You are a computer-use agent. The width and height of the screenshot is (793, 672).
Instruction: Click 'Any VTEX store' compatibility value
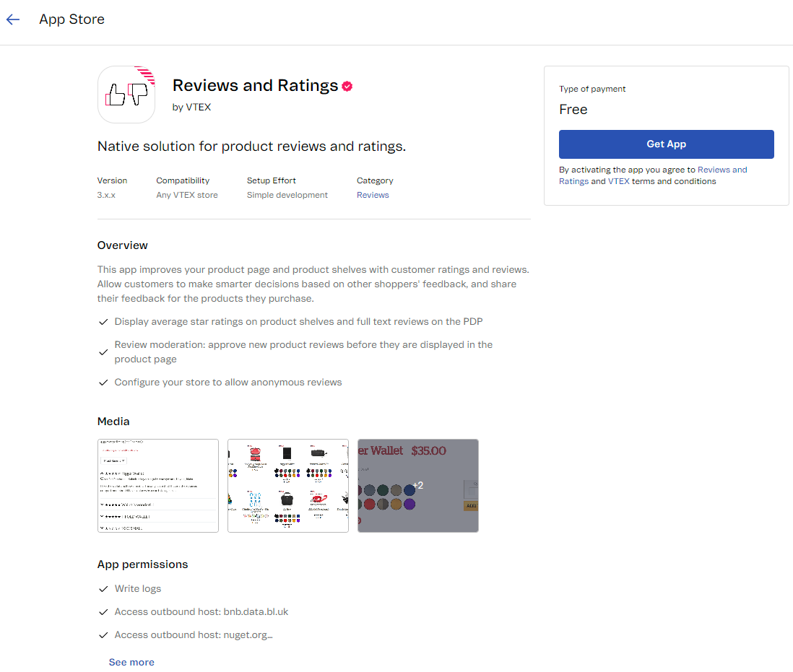pos(186,195)
